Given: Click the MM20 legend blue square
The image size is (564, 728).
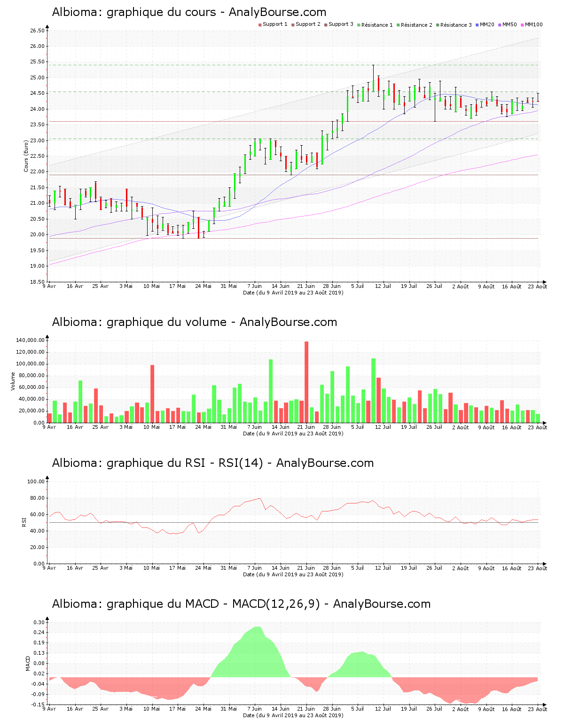Looking at the screenshot, I should pos(477,25).
